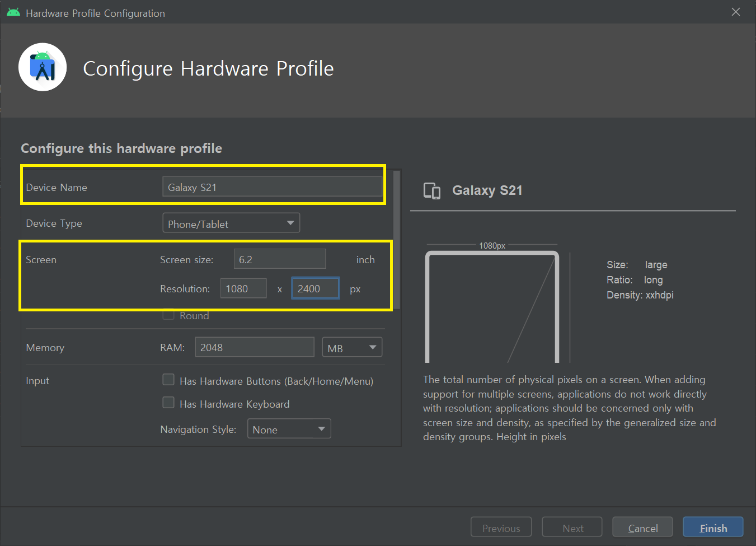Click the settings panel vertical scrollbar
The width and height of the screenshot is (756, 546).
pos(397,241)
